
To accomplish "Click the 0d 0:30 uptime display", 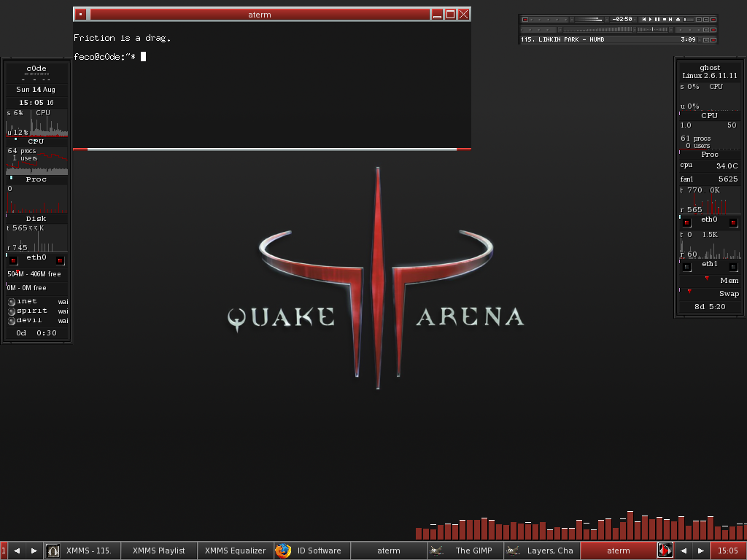I will [36, 332].
